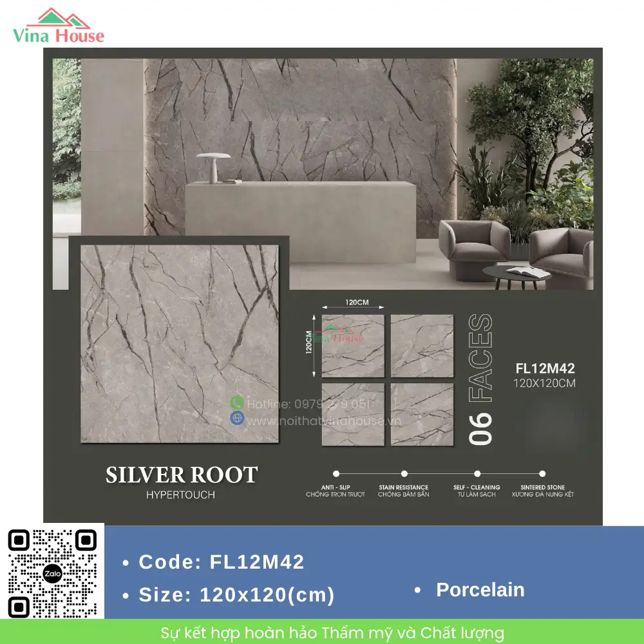Click the Sintered Stone feature dot
This screenshot has width=644, height=644.
pyautogui.click(x=542, y=473)
